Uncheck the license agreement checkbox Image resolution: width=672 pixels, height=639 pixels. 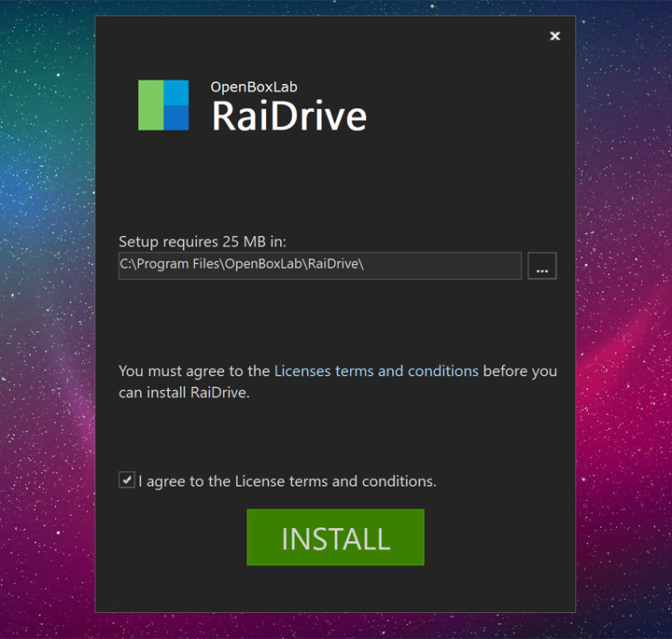click(127, 480)
